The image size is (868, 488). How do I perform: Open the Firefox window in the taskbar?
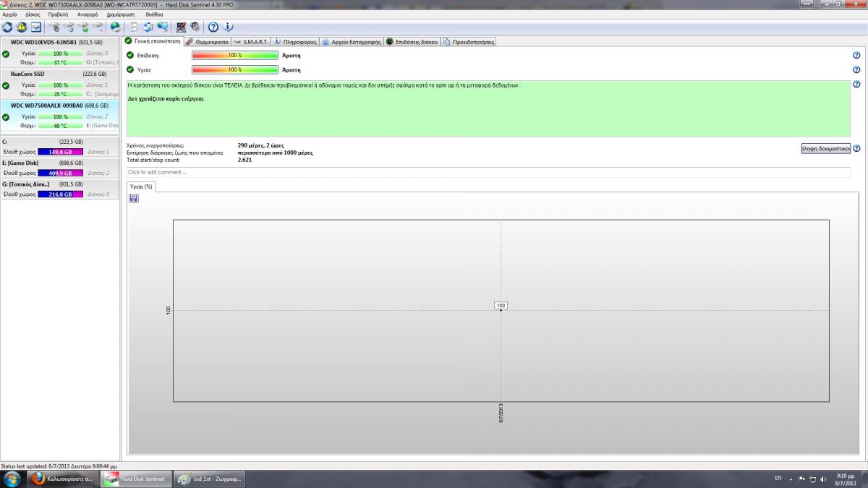point(61,479)
